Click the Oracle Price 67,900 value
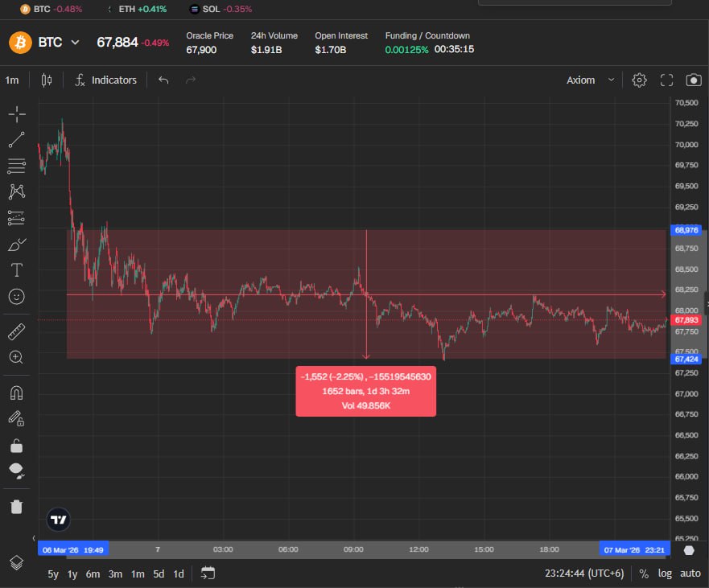The image size is (709, 588). pos(201,50)
